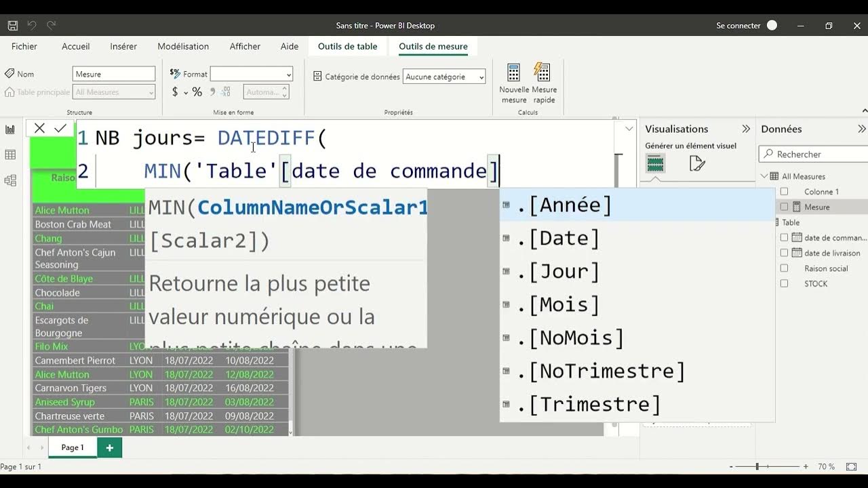The height and width of the screenshot is (488, 868).
Task: Click the fit to page icon
Action: (x=850, y=466)
